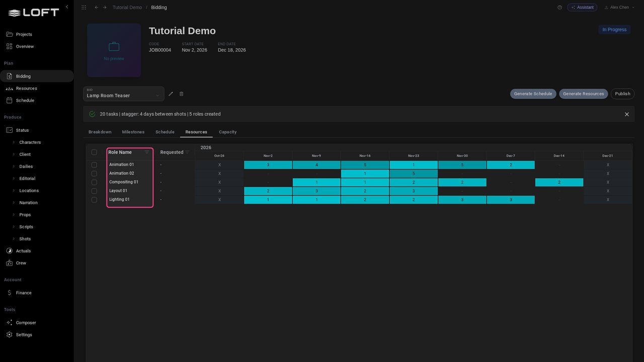Go back with the left arrow icon
This screenshot has width=644, height=362.
pyautogui.click(x=97, y=8)
